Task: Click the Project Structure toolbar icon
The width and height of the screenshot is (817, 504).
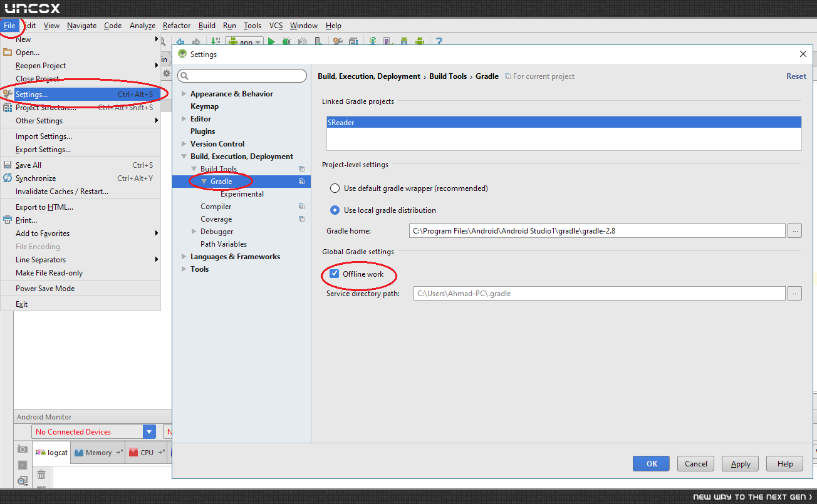Action: pyautogui.click(x=353, y=41)
